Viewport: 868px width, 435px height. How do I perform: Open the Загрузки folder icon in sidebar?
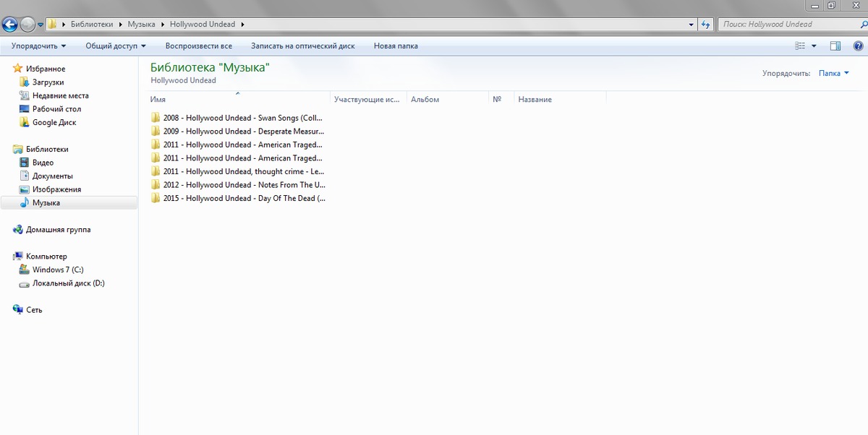pyautogui.click(x=25, y=82)
